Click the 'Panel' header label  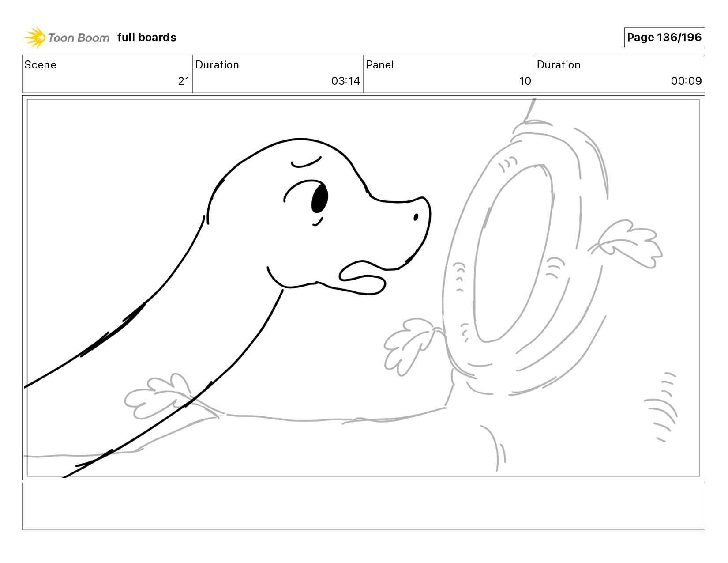point(380,65)
